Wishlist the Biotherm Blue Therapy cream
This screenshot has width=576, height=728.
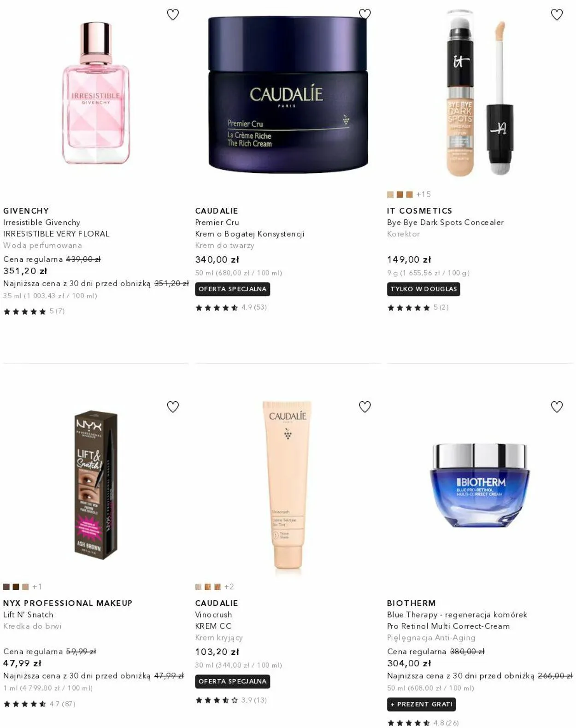[x=557, y=407]
